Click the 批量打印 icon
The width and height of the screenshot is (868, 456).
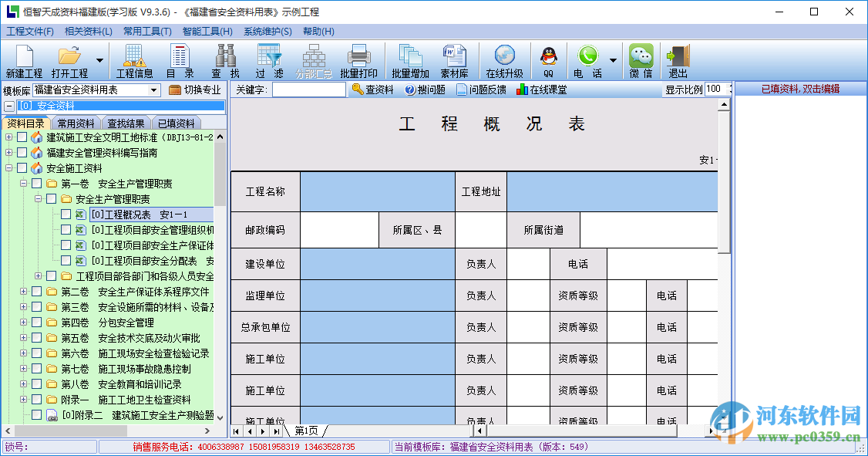click(x=359, y=60)
